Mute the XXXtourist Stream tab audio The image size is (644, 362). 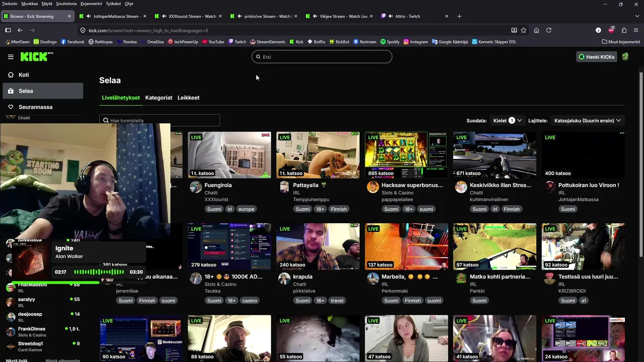pos(164,16)
